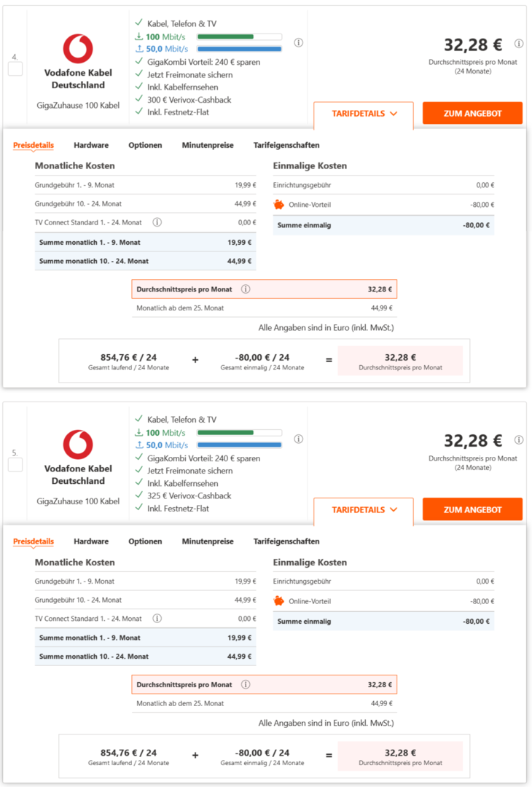Tick the compare checkbox for offer 4
This screenshot has height=787, width=532.
click(15, 69)
